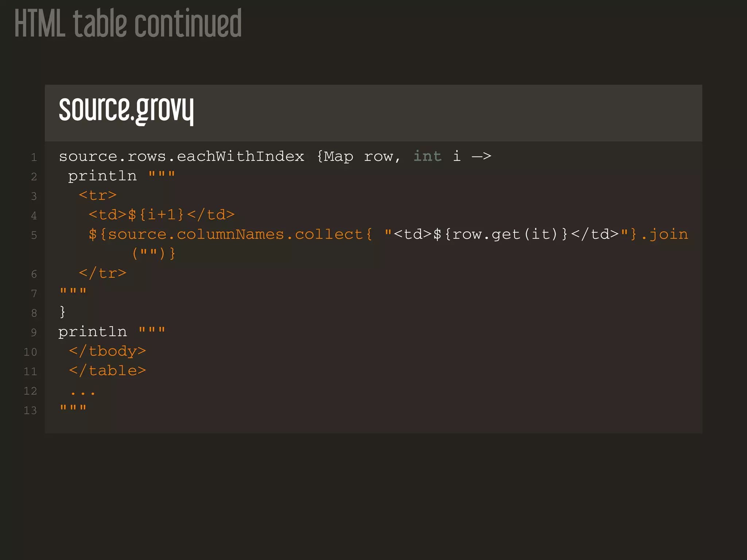Click the opening <tr> tag line
The image size is (747, 560).
(x=98, y=195)
